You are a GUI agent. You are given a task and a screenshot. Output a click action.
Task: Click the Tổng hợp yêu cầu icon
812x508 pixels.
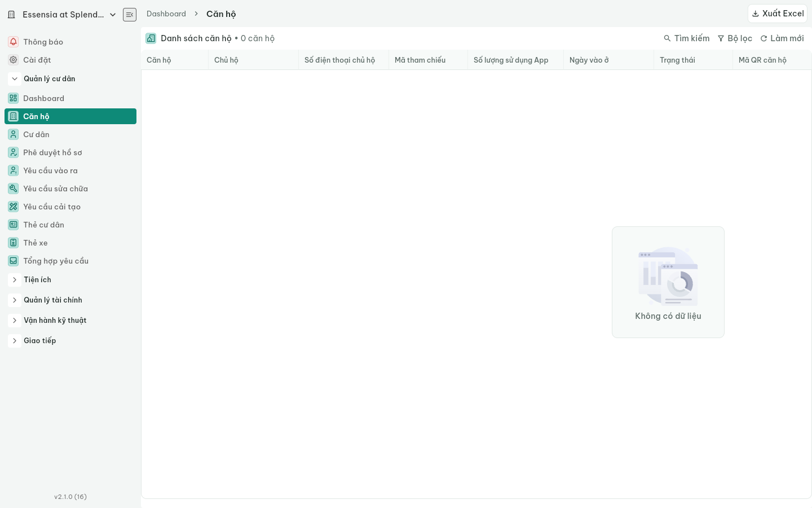coord(14,261)
